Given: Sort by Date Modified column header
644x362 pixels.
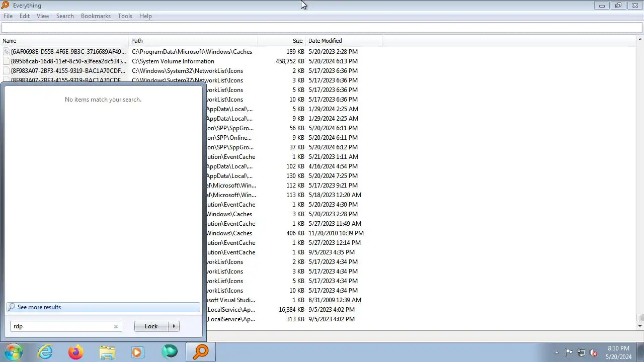Looking at the screenshot, I should click(x=344, y=41).
